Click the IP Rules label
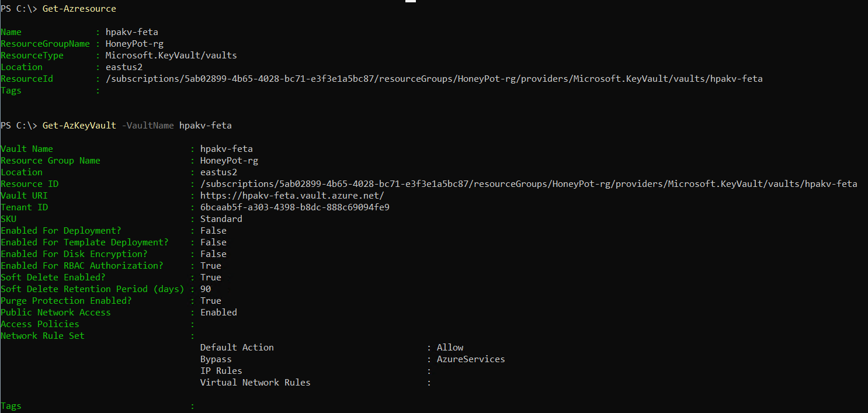This screenshot has width=868, height=413. click(221, 371)
